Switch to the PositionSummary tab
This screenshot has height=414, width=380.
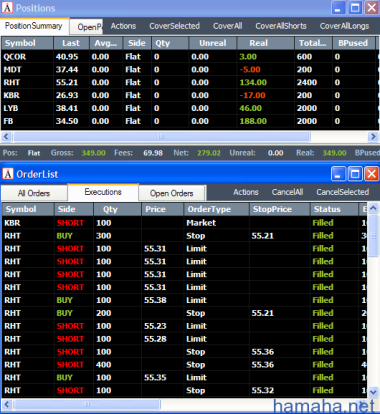(34, 26)
